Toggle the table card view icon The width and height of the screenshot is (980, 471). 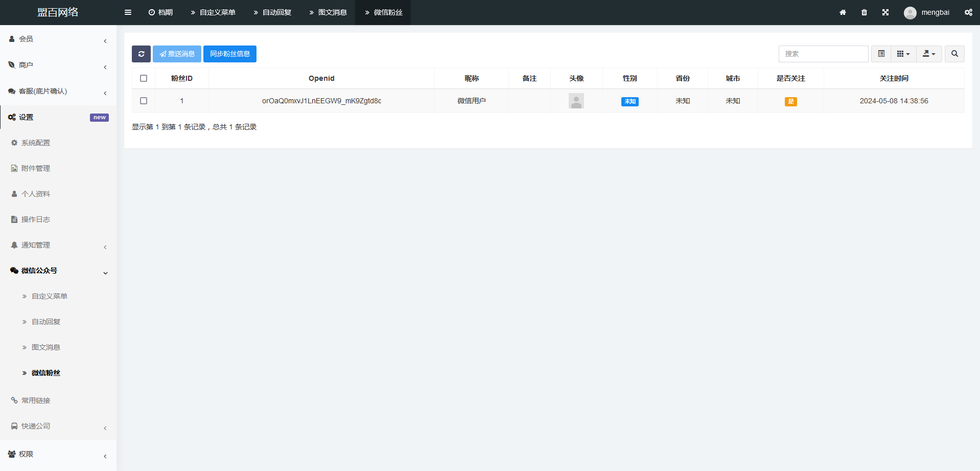pyautogui.click(x=881, y=54)
